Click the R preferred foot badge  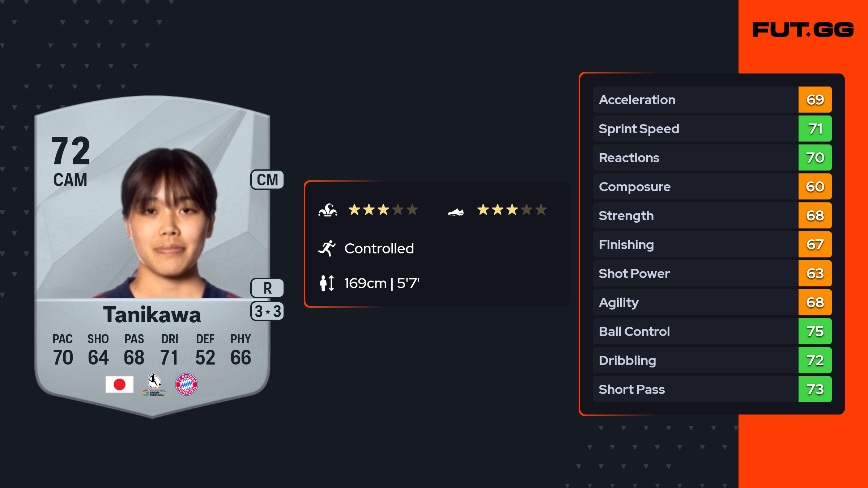click(267, 288)
